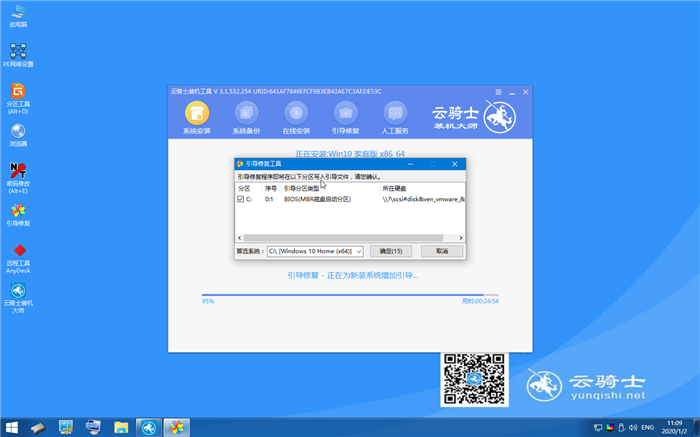
Task: Click the network tray icon
Action: coord(598,428)
